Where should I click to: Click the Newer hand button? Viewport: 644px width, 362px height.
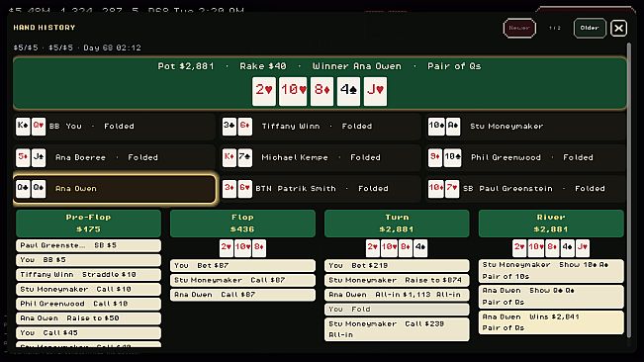(x=519, y=28)
